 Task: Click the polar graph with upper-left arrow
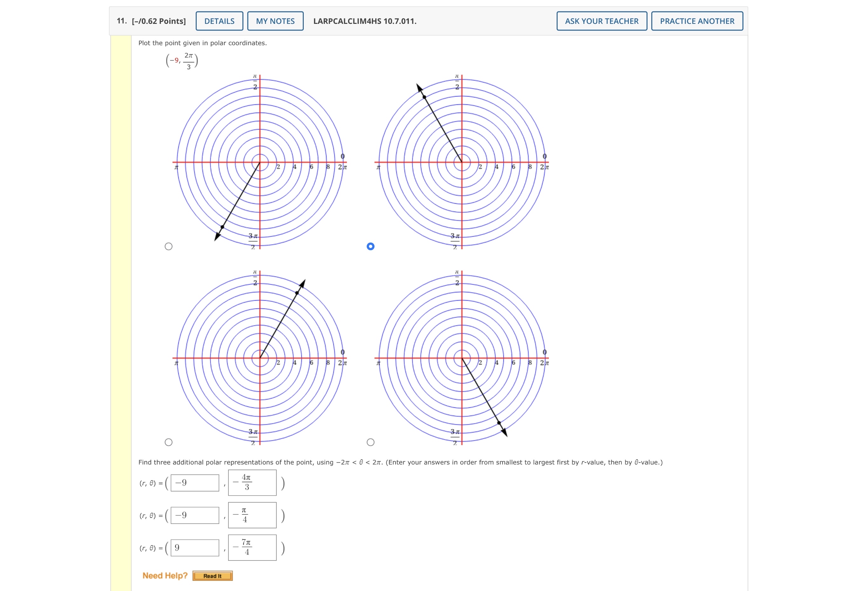tap(462, 162)
